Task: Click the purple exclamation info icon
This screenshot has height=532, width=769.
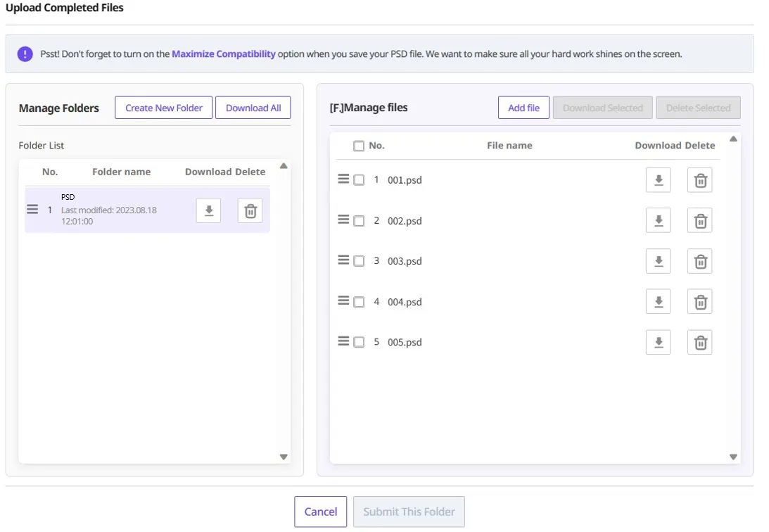Action: (25, 54)
